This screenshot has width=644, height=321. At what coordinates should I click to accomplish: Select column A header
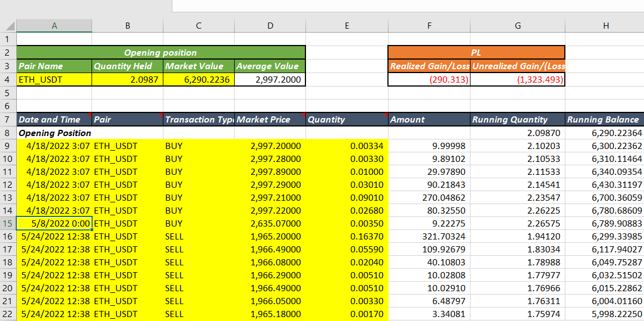tap(54, 25)
